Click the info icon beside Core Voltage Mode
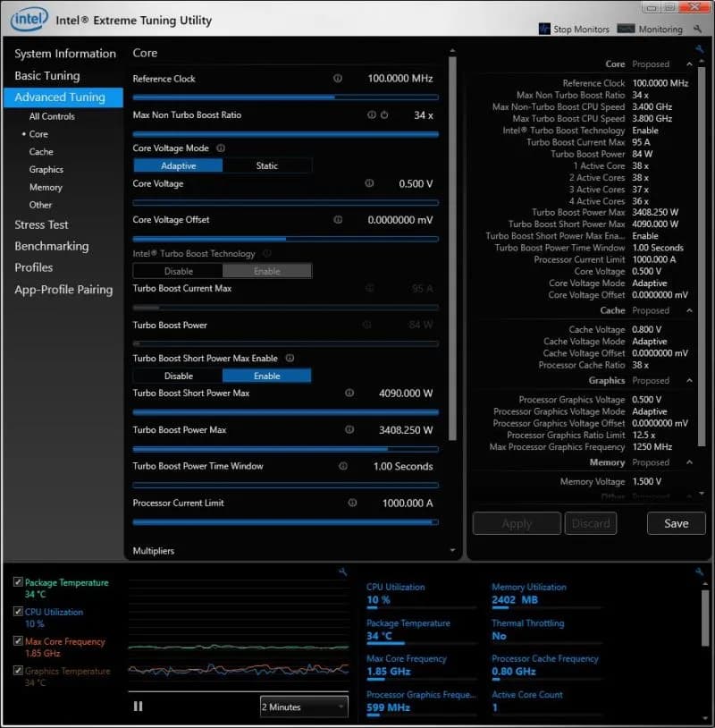This screenshot has height=728, width=715. (x=221, y=148)
